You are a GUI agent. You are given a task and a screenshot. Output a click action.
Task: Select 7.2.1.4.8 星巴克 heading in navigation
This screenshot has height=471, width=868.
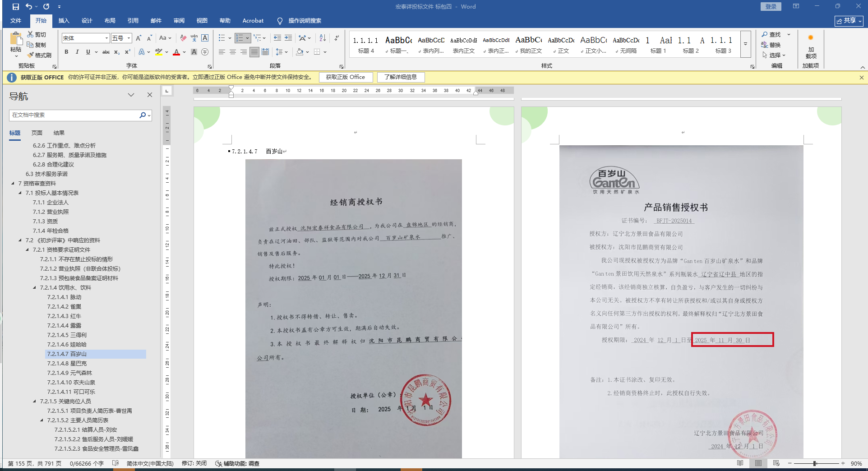(67, 363)
